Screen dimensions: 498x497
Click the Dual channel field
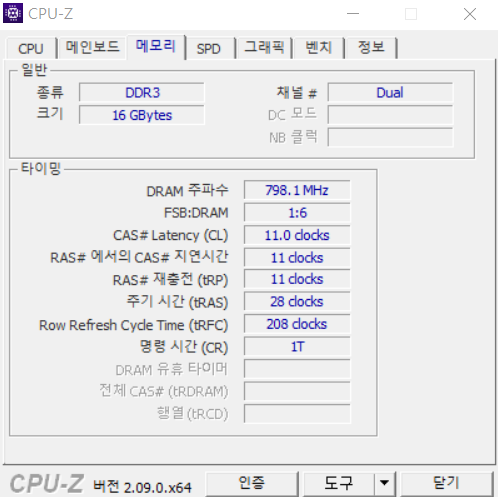[390, 92]
